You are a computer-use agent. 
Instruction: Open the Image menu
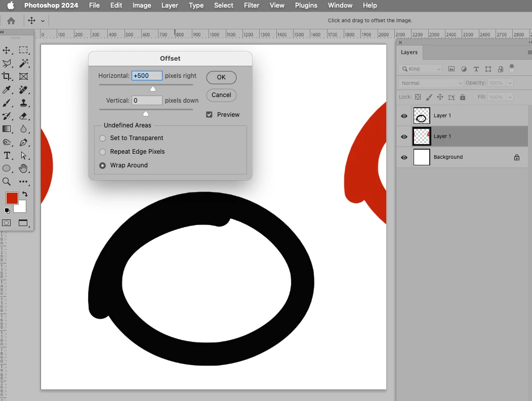142,6
